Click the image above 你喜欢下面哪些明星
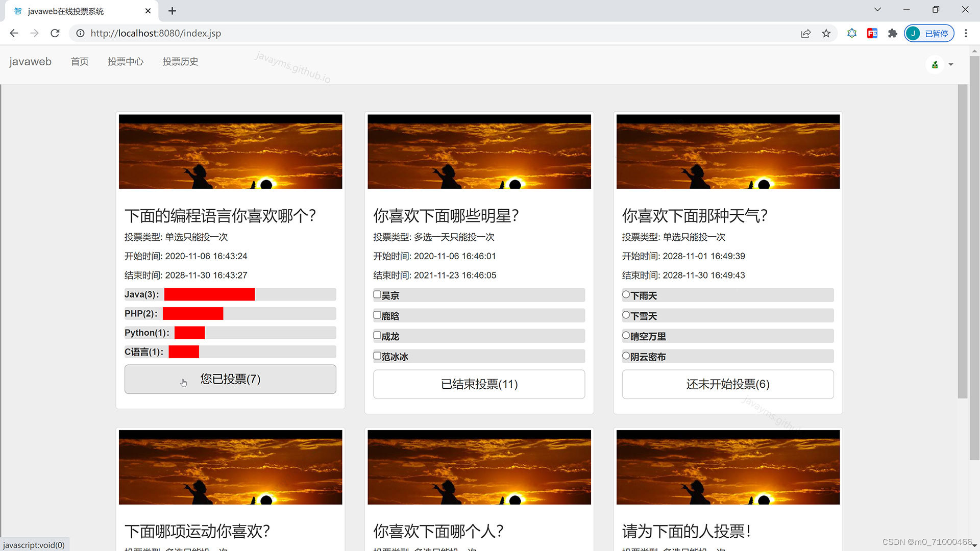 (479, 152)
